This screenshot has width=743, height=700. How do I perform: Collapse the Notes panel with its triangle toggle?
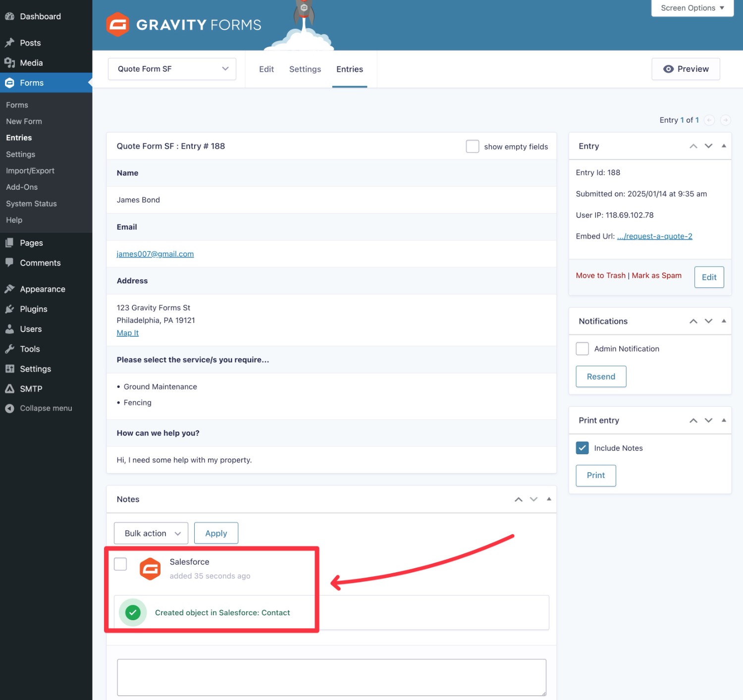point(549,499)
